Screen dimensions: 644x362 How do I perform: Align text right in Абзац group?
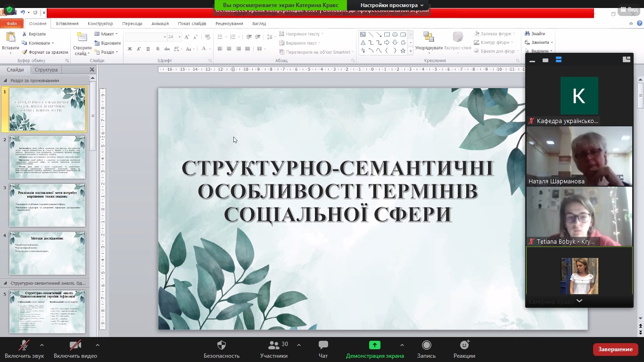tap(239, 49)
